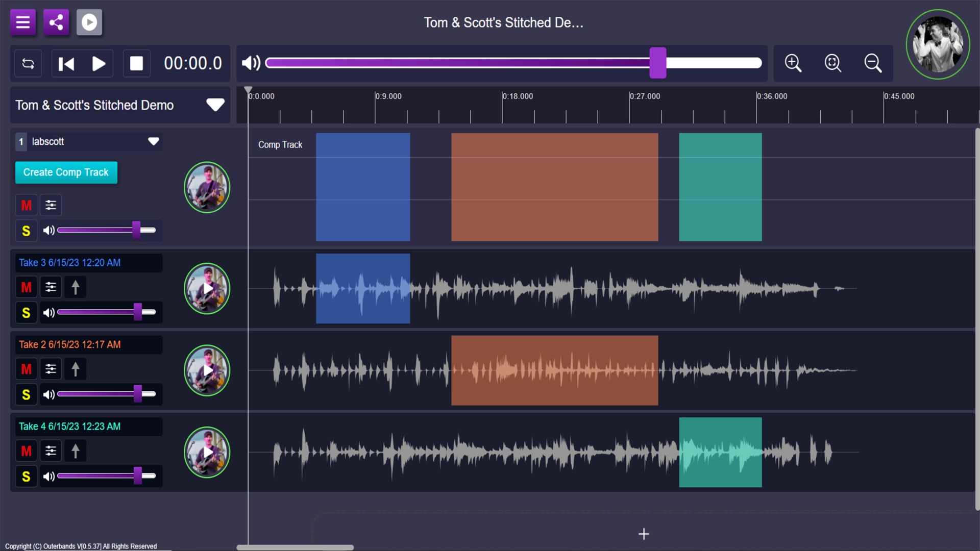This screenshot has height=551, width=980.
Task: Click the horizontal scrollbar at the bottom
Action: 295,547
